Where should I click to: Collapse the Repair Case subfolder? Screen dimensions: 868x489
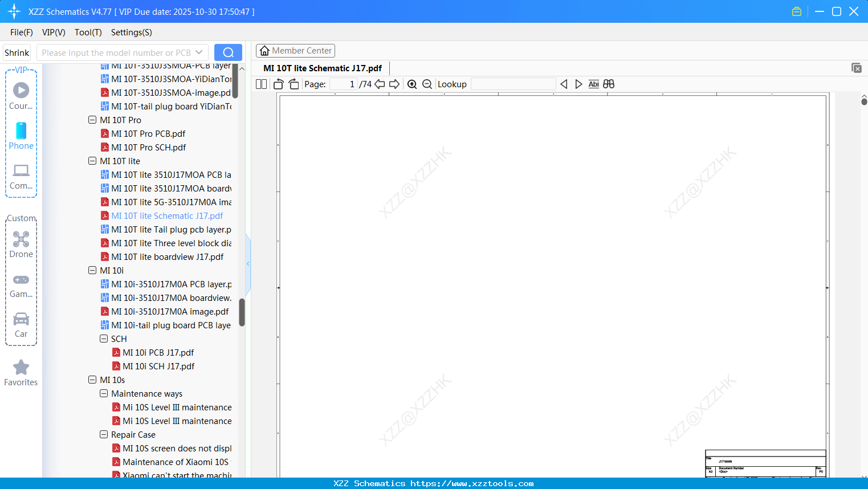pos(104,435)
